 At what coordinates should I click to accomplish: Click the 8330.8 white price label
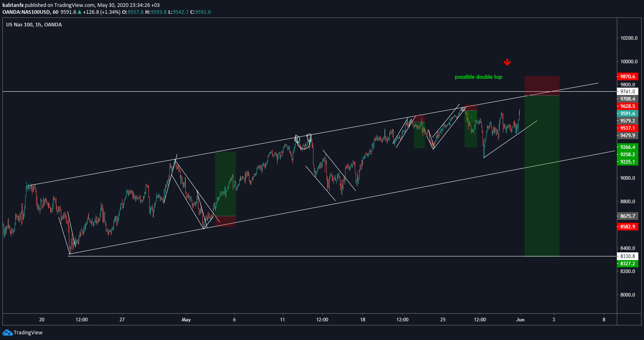[627, 256]
